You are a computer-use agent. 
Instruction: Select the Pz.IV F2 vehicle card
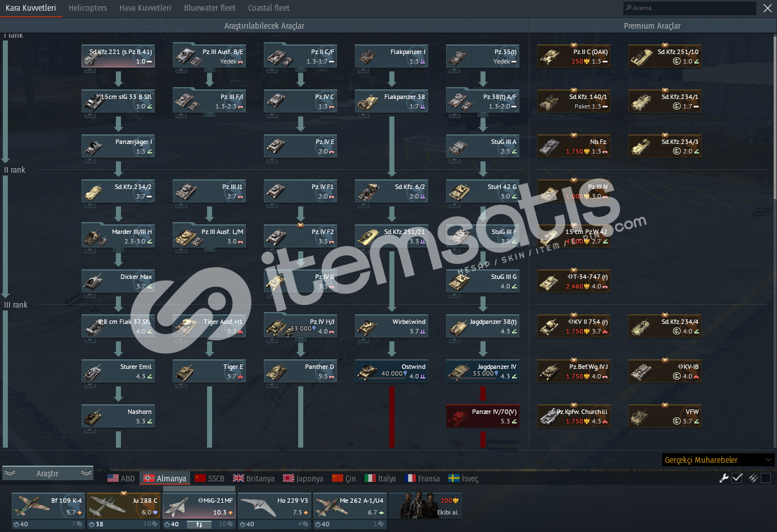(300, 236)
